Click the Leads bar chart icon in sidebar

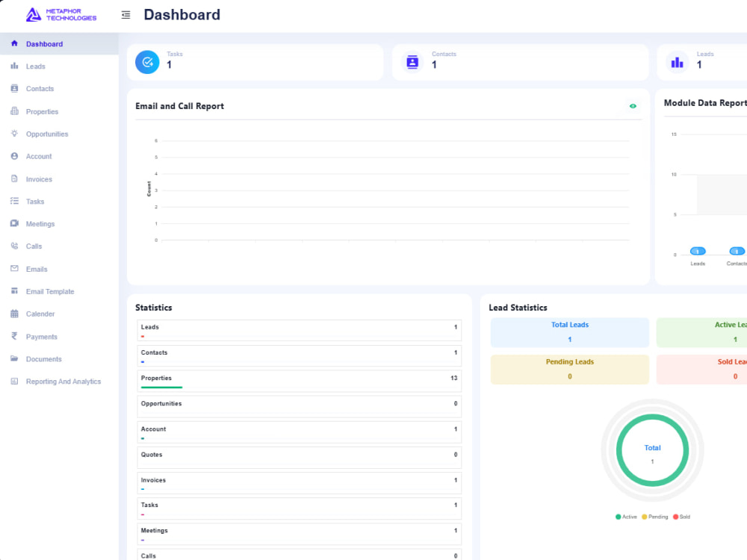click(14, 66)
